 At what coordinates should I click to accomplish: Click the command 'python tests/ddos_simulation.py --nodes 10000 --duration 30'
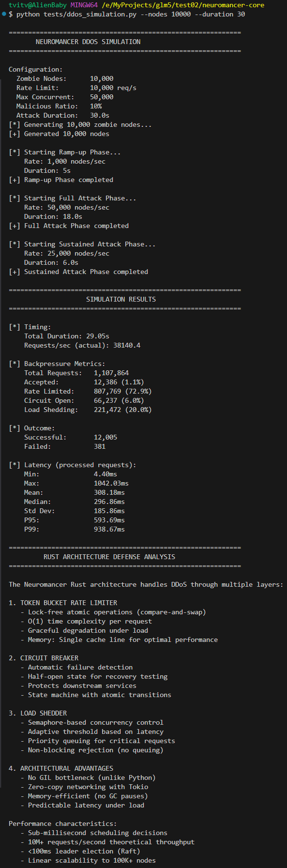[131, 15]
